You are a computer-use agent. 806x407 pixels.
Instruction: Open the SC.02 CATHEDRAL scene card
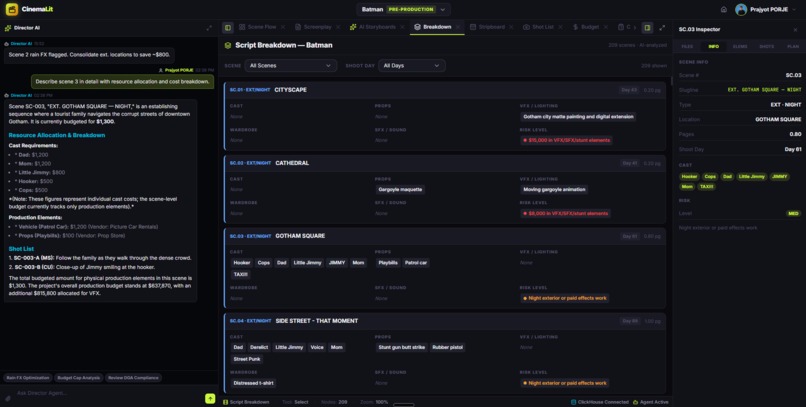(445, 189)
